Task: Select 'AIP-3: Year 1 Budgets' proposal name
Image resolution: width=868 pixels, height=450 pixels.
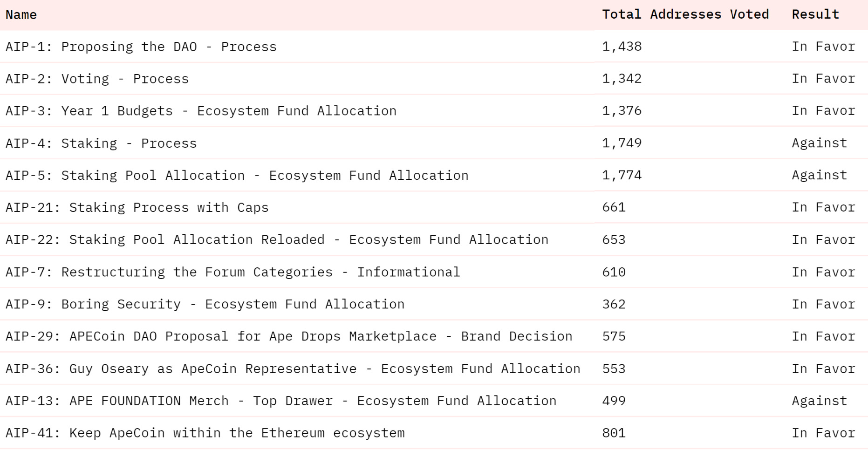Action: coord(201,111)
